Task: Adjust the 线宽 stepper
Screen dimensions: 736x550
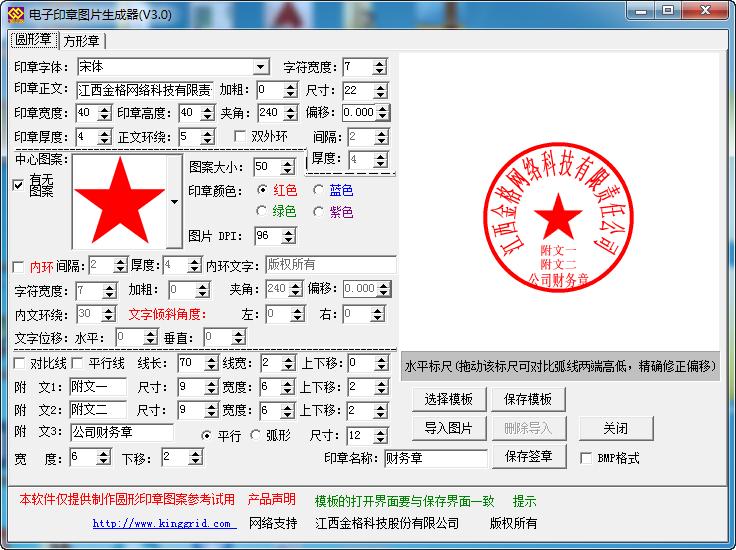Action: [287, 363]
